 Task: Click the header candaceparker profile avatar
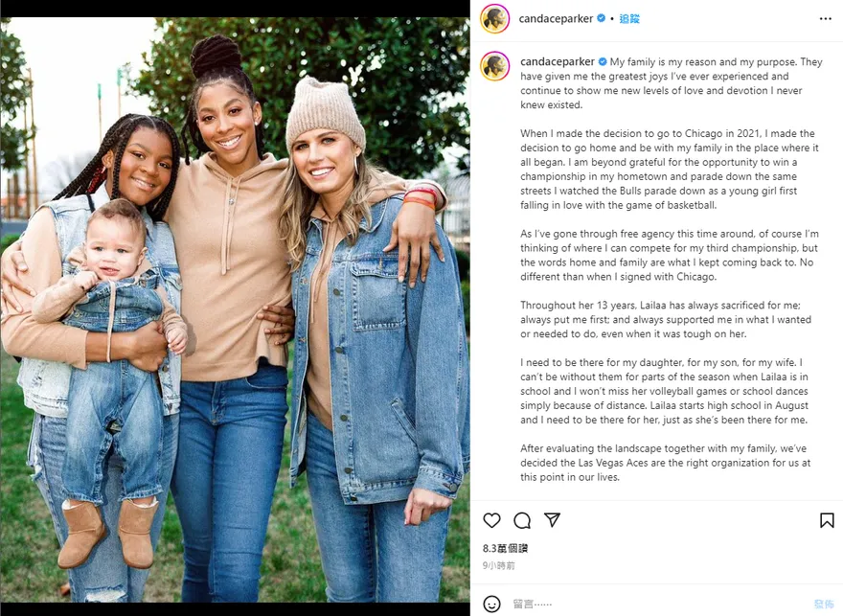tap(494, 19)
